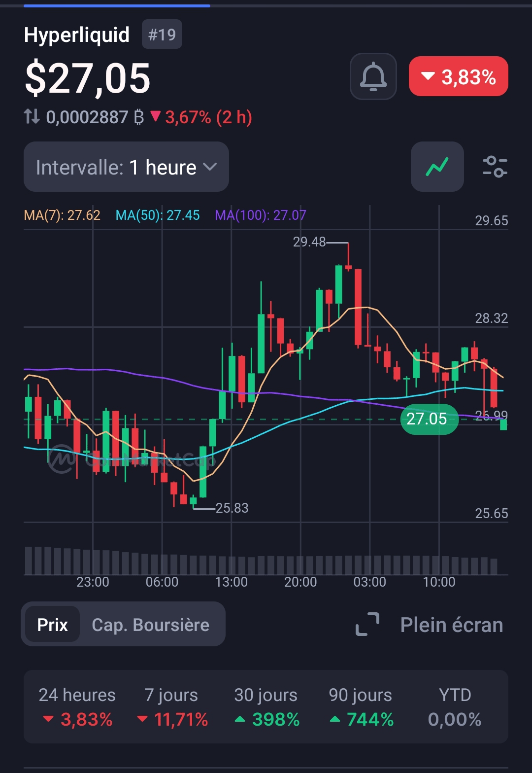This screenshot has width=532, height=773.
Task: Tap the 25.83 low price label
Action: tap(232, 508)
